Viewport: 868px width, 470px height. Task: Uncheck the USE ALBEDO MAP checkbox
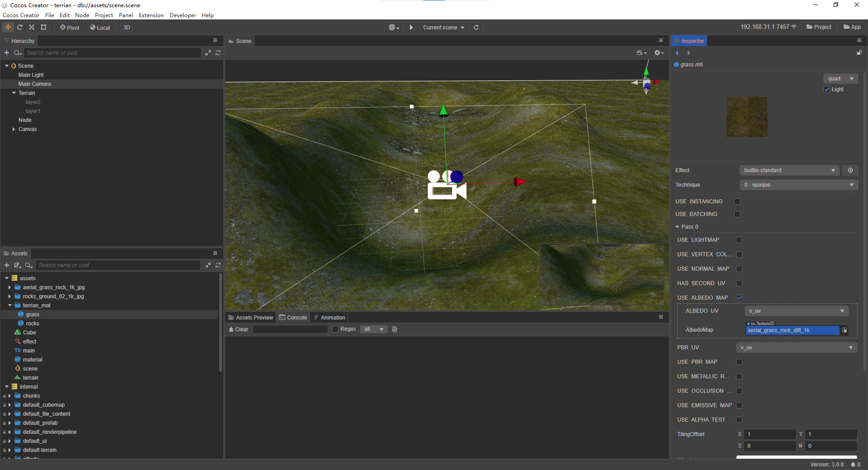click(739, 298)
